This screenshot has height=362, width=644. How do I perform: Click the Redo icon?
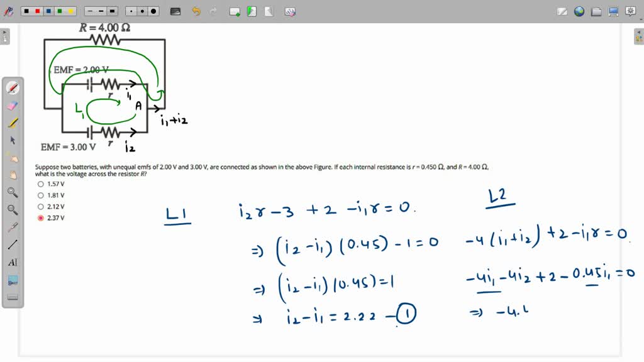[213, 11]
